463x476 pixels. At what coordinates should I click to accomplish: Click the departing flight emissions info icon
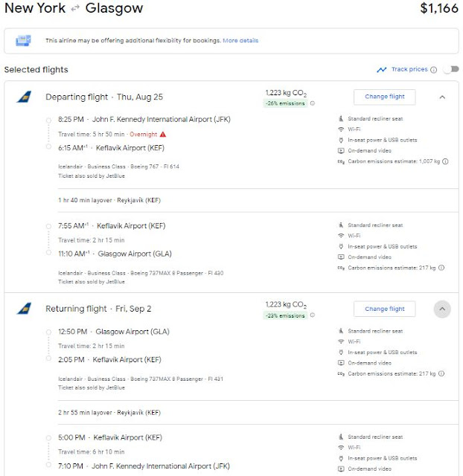tap(313, 103)
